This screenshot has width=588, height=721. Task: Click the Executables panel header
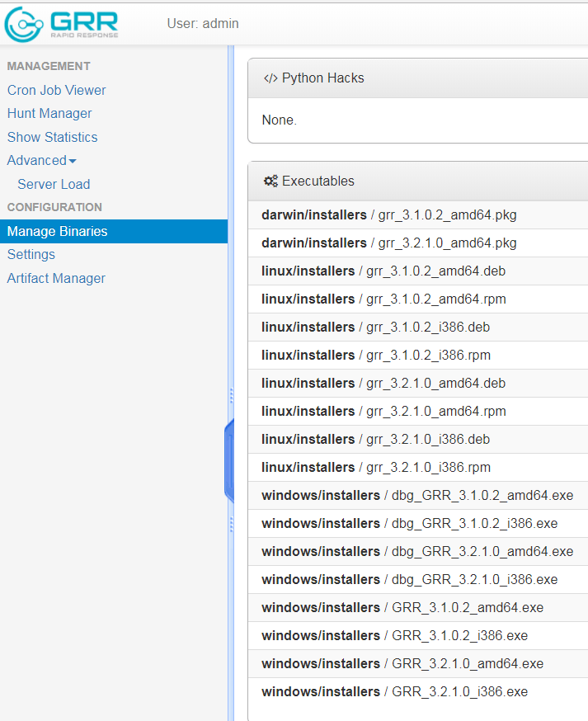(417, 181)
